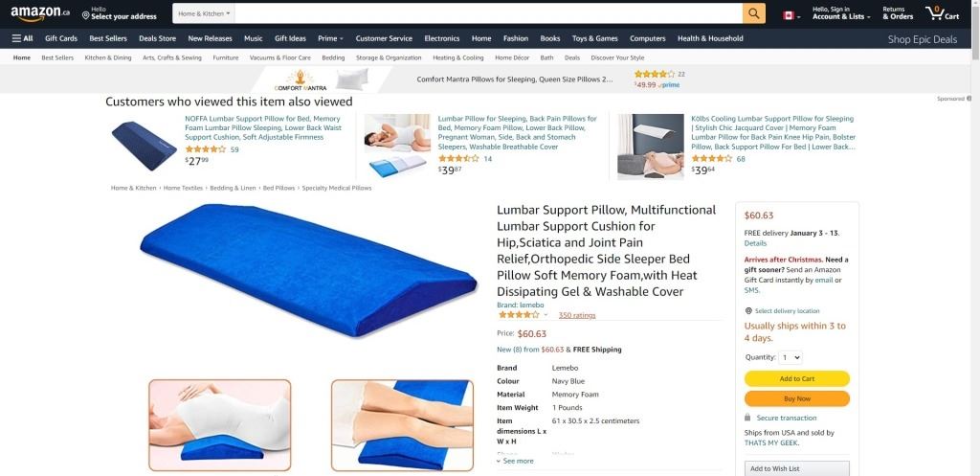Click inside the Amazon search field
The width and height of the screenshot is (980, 476).
click(489, 13)
